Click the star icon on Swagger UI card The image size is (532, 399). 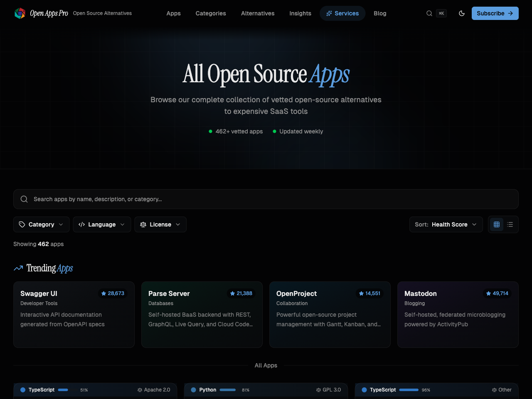tap(104, 293)
